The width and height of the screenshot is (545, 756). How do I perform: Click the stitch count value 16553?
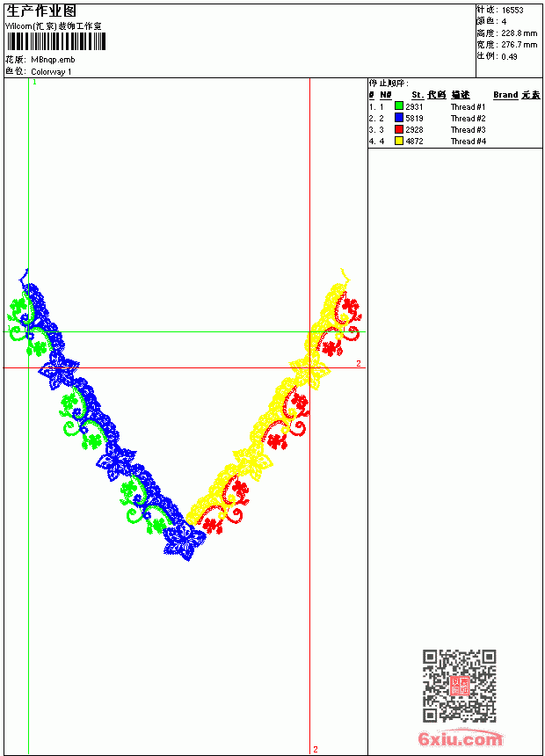pyautogui.click(x=512, y=11)
